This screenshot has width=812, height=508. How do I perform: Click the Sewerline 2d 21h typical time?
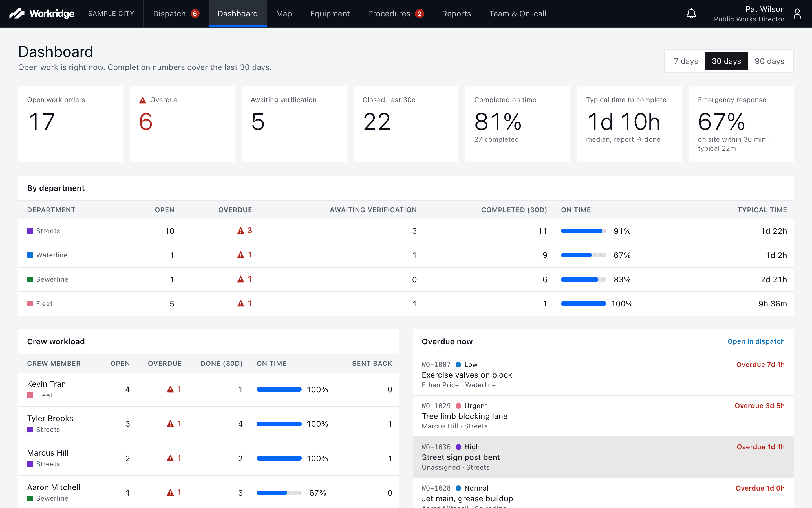pos(773,279)
